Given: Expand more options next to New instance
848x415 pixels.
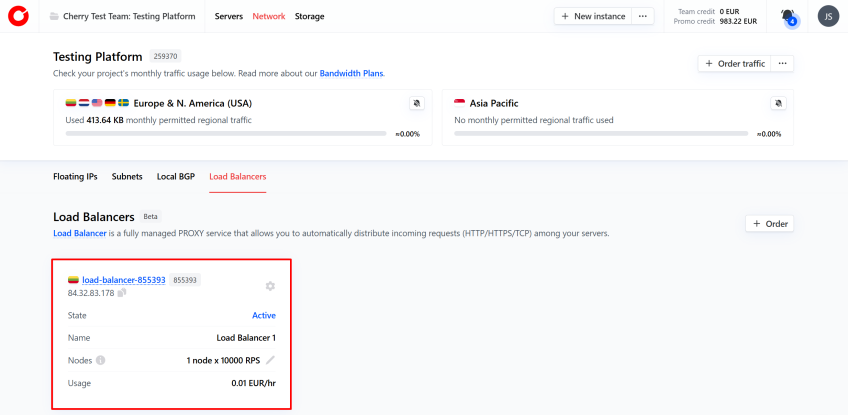Looking at the screenshot, I should coord(643,16).
